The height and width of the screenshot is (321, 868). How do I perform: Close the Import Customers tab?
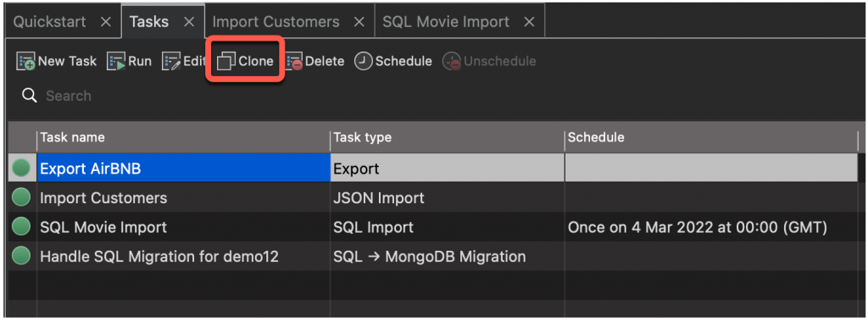(x=359, y=21)
